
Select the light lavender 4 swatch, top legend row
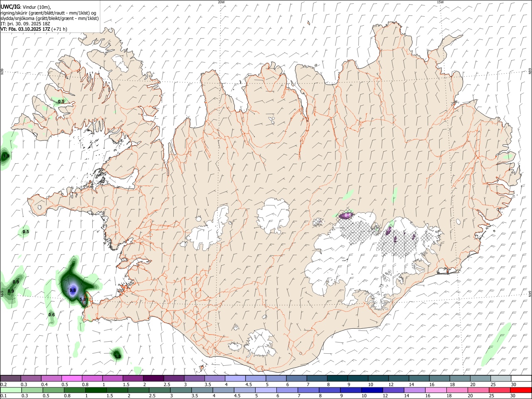pyautogui.click(x=234, y=378)
